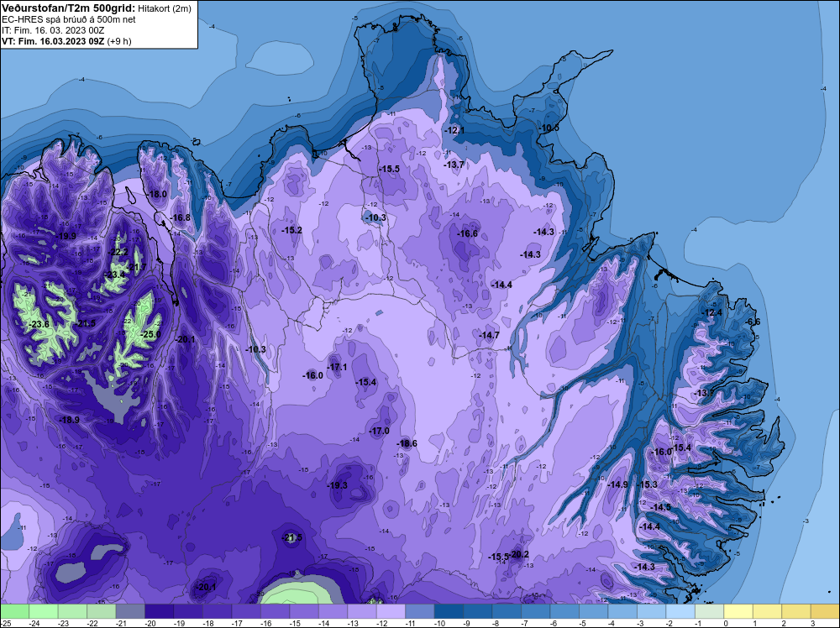This screenshot has width=840, height=628.
Task: Select the legend swatch above the 3 label
Action: tap(825, 611)
